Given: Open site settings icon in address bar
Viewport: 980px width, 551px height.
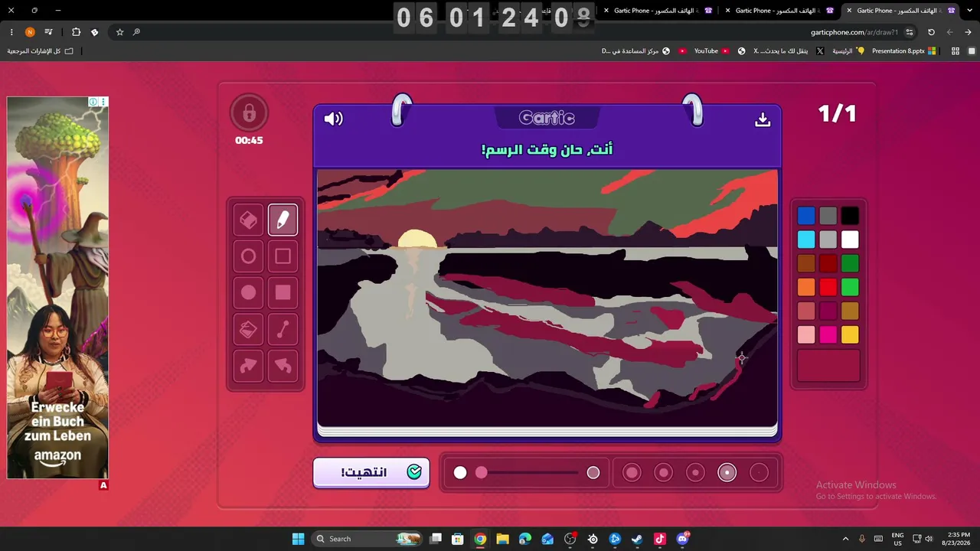Looking at the screenshot, I should pyautogui.click(x=910, y=32).
